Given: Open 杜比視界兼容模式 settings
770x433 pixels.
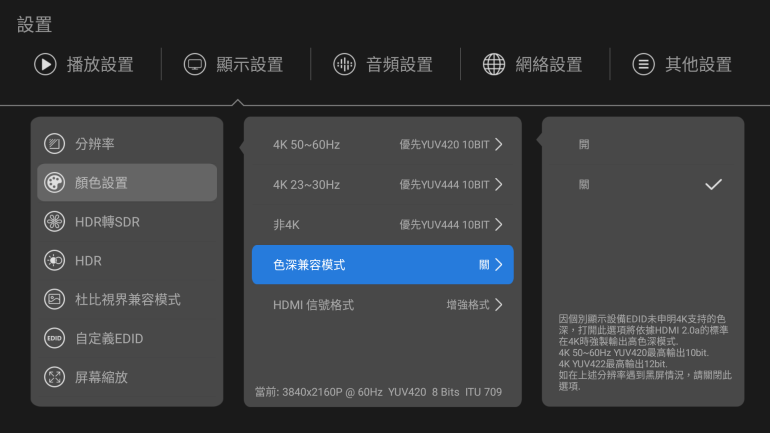Looking at the screenshot, I should [127, 299].
